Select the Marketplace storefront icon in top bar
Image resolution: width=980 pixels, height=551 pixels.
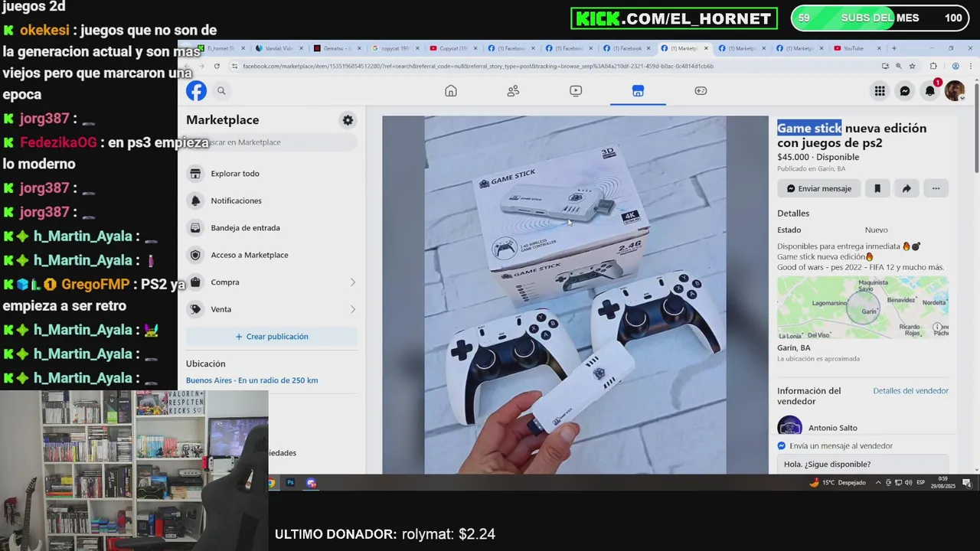(x=638, y=91)
